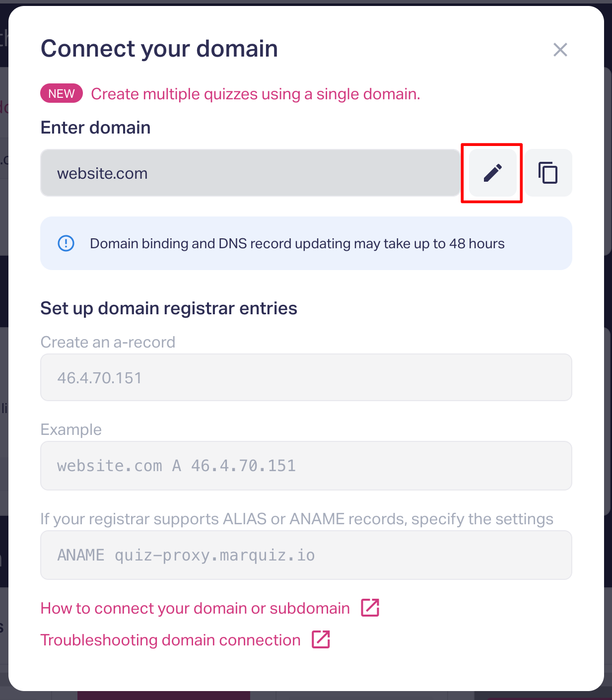Click the pencil edit domain icon
This screenshot has height=700, width=612.
click(x=492, y=173)
